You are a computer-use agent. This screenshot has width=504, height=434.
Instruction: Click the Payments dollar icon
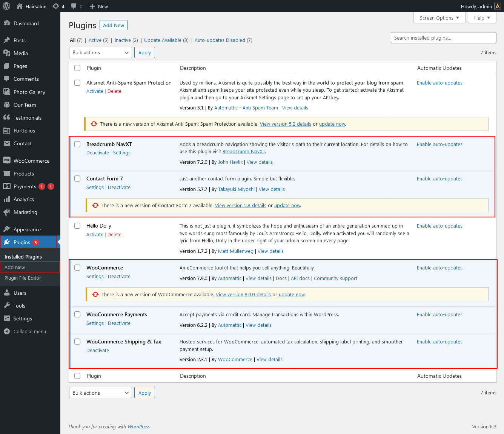tap(7, 186)
